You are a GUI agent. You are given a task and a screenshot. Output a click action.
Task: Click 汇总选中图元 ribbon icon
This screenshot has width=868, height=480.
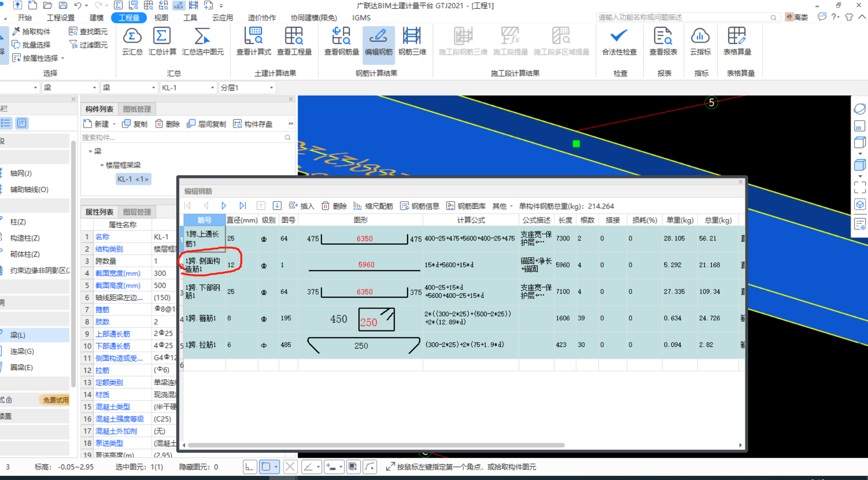tap(203, 42)
